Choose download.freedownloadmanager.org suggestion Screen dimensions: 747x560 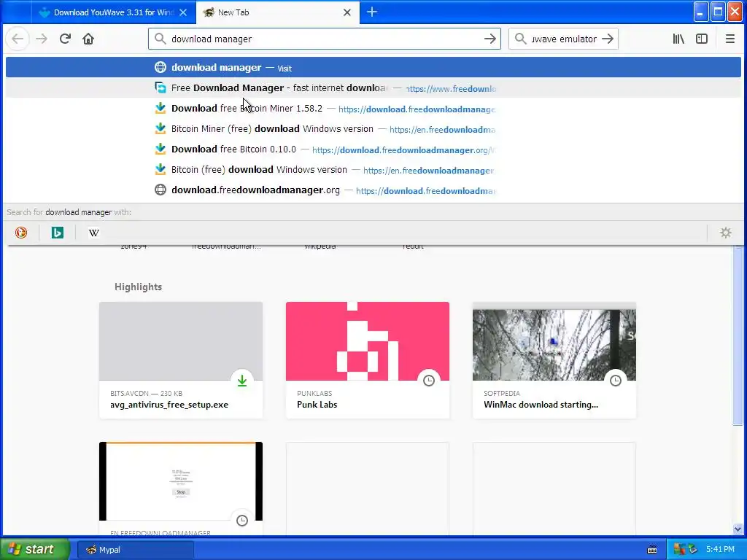[x=373, y=190]
